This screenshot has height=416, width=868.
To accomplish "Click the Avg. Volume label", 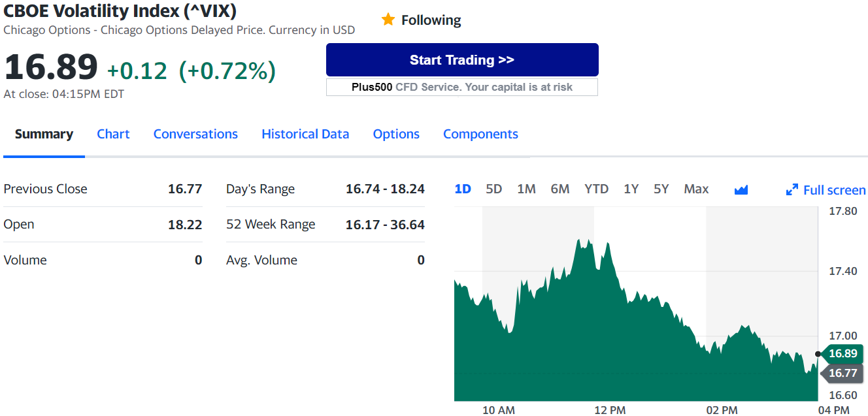I will click(x=261, y=260).
